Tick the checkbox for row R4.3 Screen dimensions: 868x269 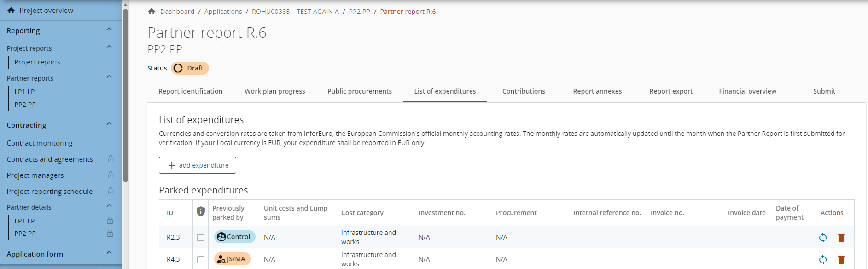(x=201, y=260)
